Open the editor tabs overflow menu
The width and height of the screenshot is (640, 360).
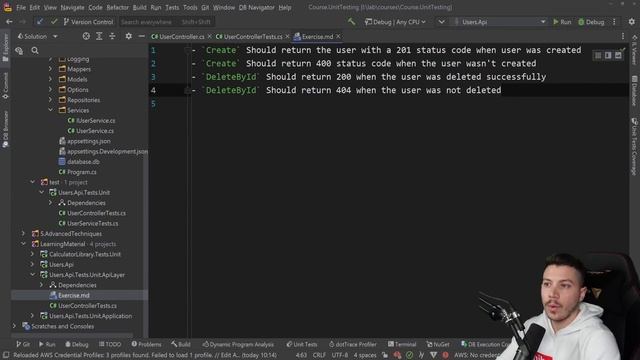point(623,37)
